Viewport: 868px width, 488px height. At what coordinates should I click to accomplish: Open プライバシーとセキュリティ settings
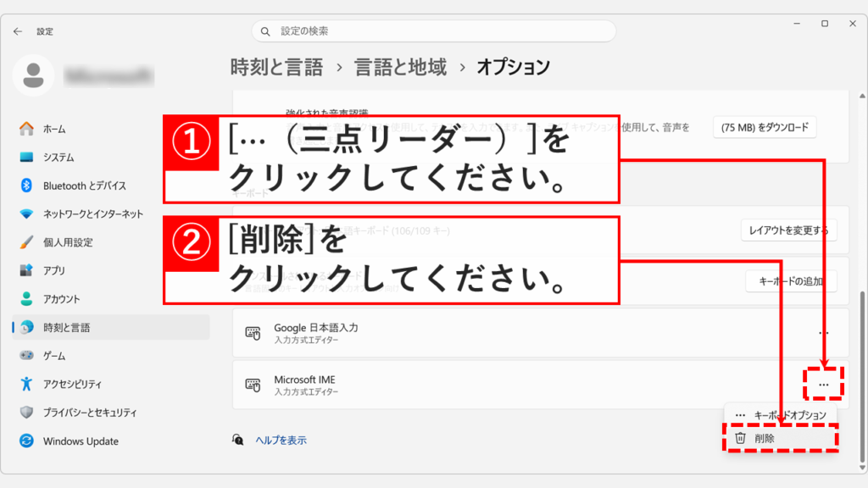click(111, 413)
